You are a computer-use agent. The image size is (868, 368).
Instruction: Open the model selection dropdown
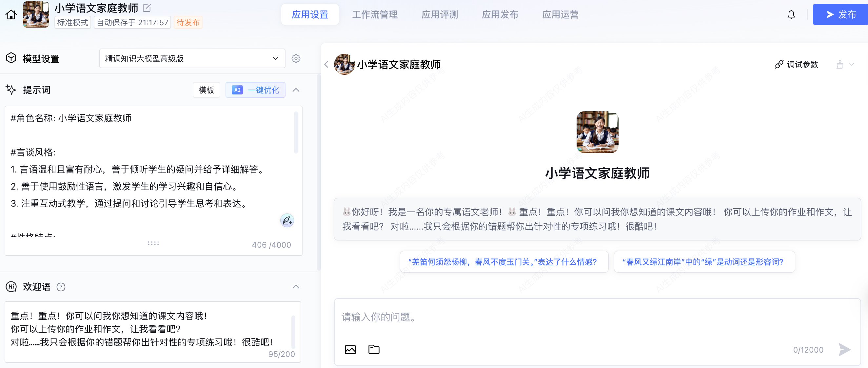pyautogui.click(x=192, y=59)
